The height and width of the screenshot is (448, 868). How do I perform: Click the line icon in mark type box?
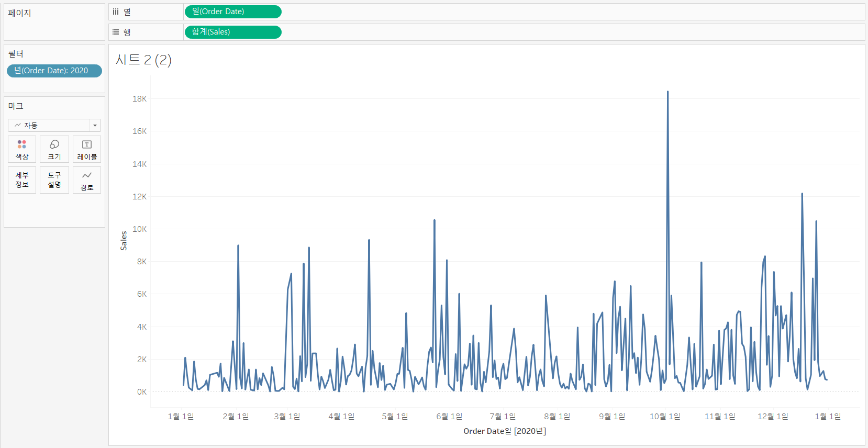pos(18,126)
